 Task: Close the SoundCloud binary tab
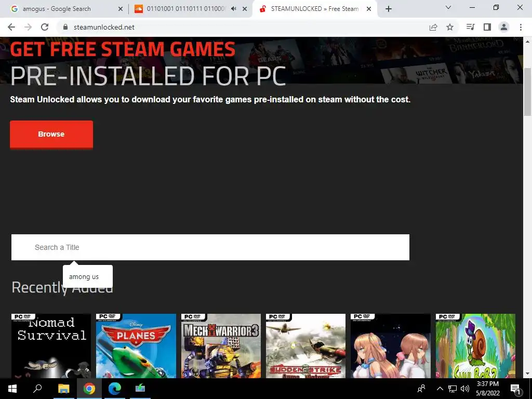click(245, 9)
